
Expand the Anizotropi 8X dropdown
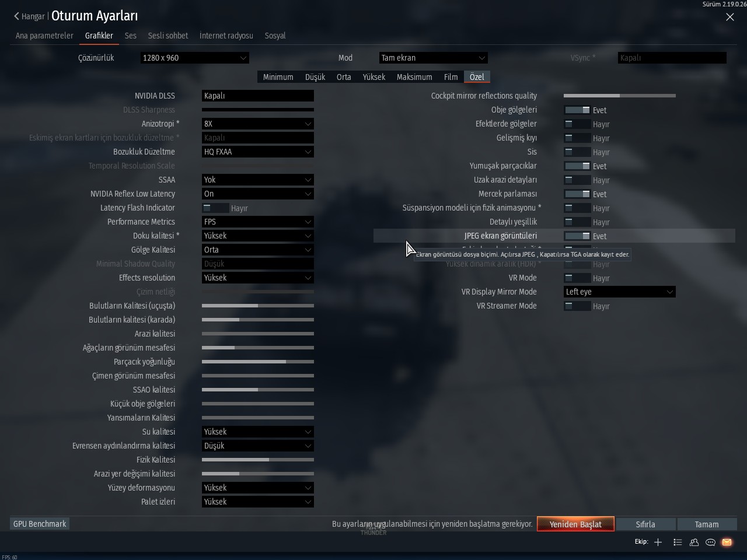click(257, 124)
